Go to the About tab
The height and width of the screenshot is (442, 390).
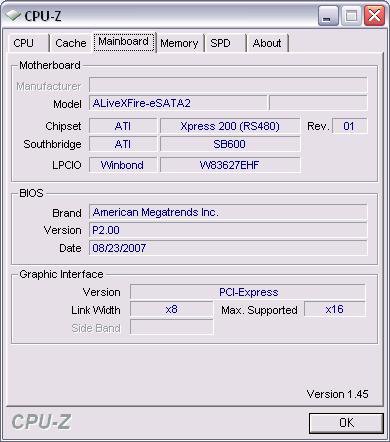point(267,43)
